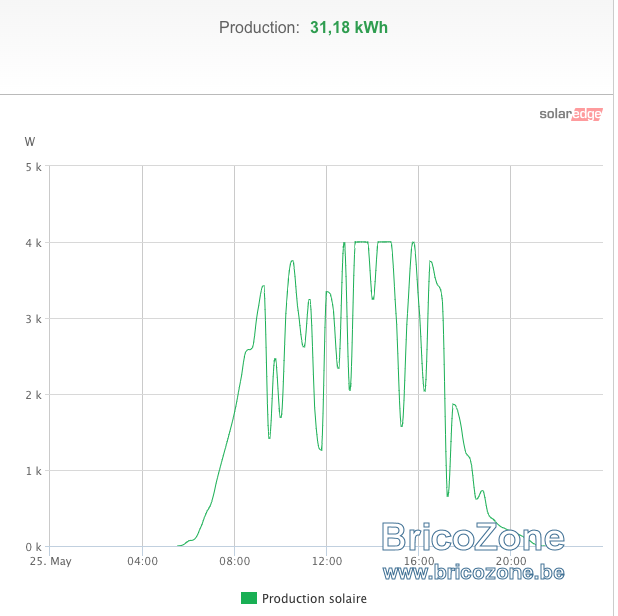The height and width of the screenshot is (616, 618).
Task: Click the green Production solaire legend swatch
Action: click(x=249, y=598)
